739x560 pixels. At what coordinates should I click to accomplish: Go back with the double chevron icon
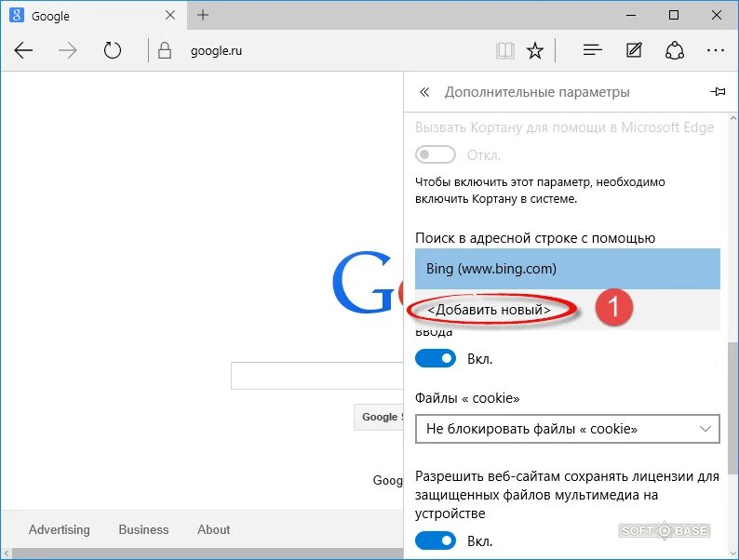click(424, 92)
